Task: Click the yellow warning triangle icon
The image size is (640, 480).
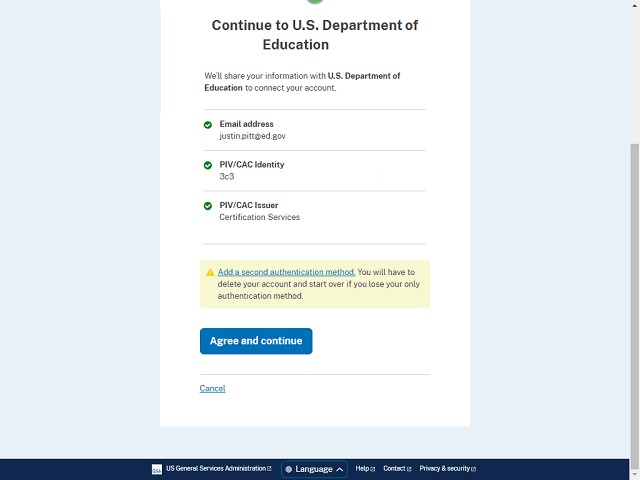Action: pyautogui.click(x=210, y=272)
